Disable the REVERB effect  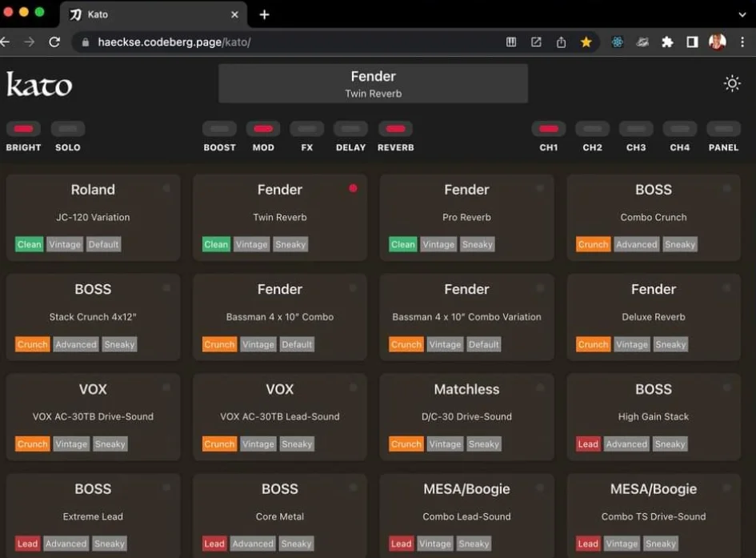pyautogui.click(x=395, y=129)
